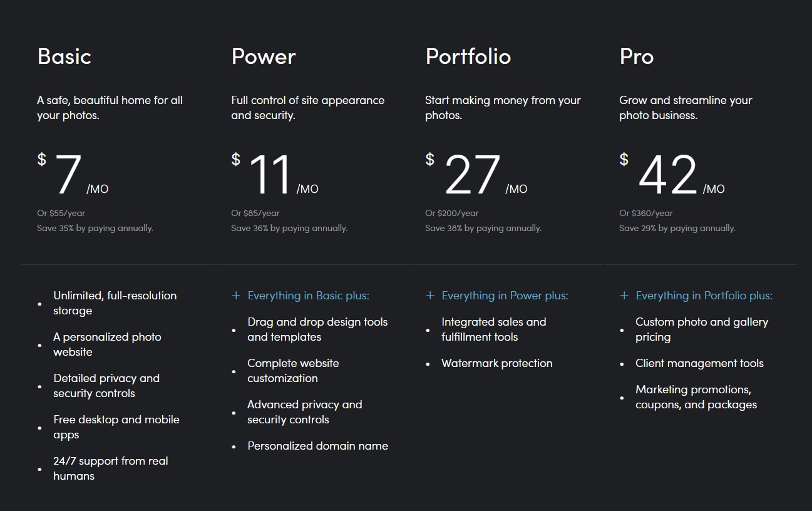812x511 pixels.
Task: Click the plus icon beside Everything in Basic
Action: coord(236,296)
